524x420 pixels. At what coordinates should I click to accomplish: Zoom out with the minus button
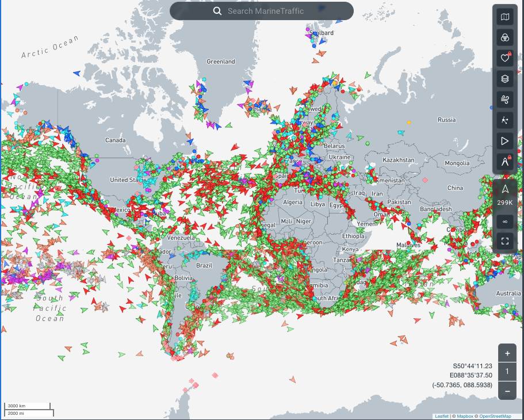pyautogui.click(x=507, y=391)
